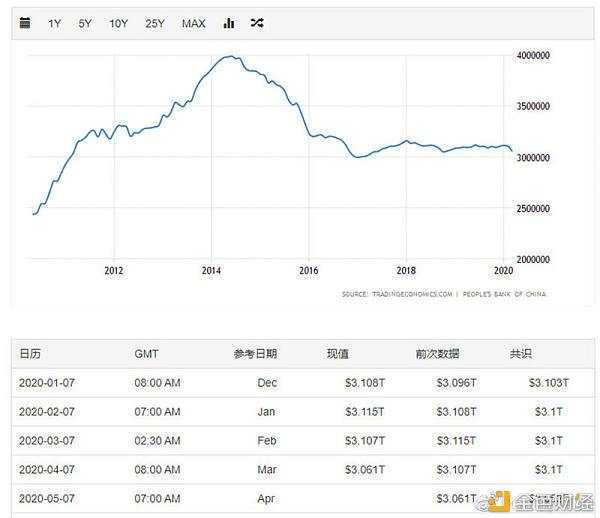Click the Jan reference month cell
The height and width of the screenshot is (518, 600).
[266, 412]
